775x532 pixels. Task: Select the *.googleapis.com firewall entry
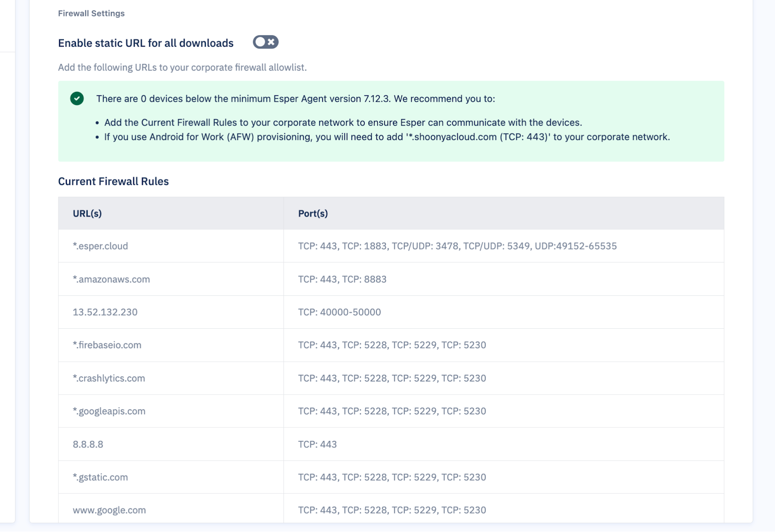point(109,411)
